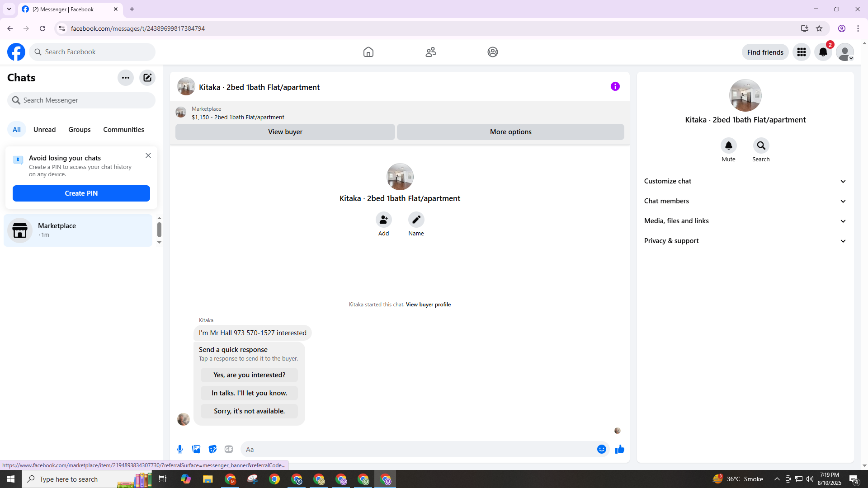Start a new message with compose icon
868x488 pixels.
[x=147, y=78]
